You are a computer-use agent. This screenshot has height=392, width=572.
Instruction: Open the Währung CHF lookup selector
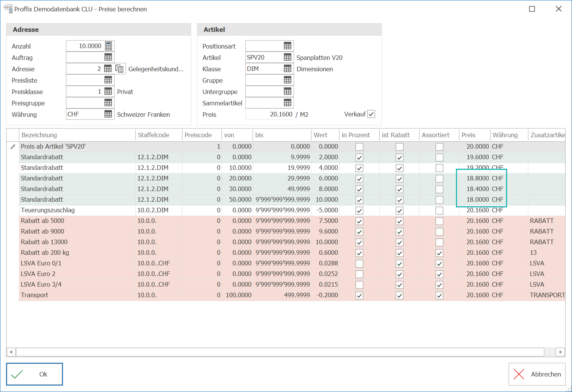click(x=108, y=114)
